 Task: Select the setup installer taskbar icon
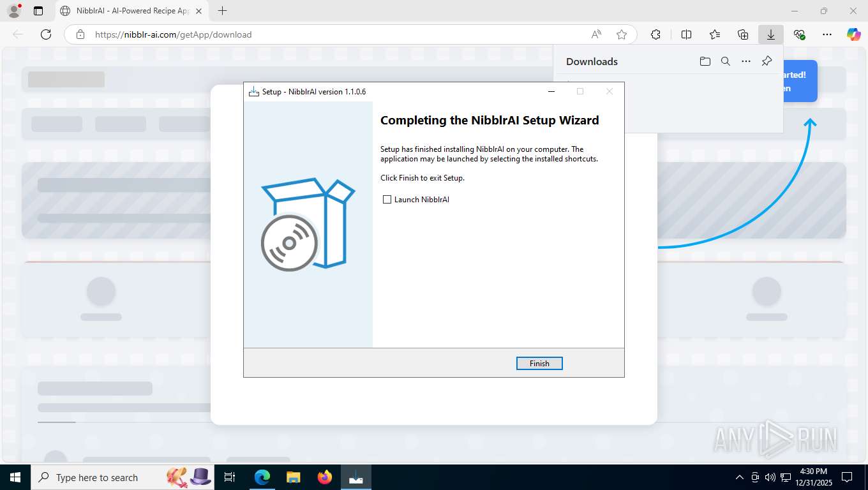pos(356,477)
